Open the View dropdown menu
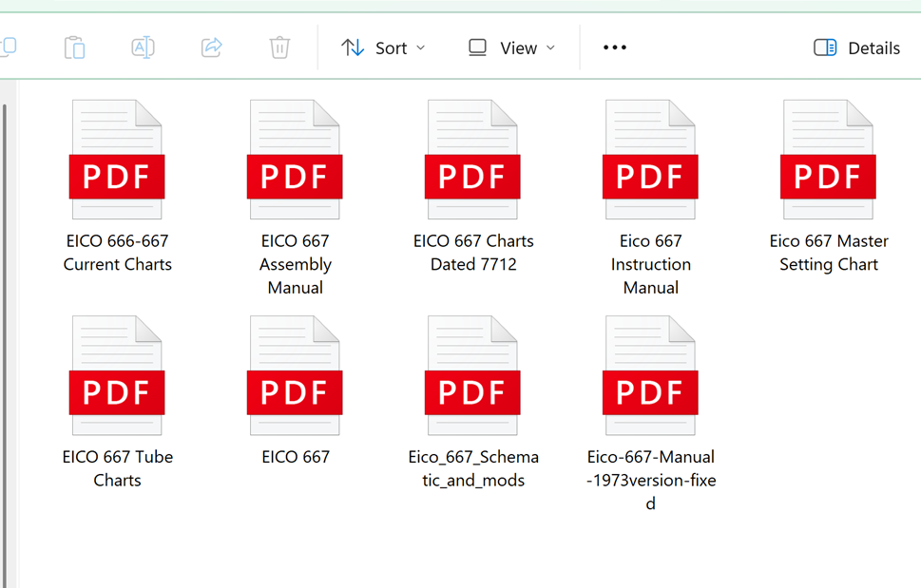This screenshot has height=588, width=921. click(511, 47)
